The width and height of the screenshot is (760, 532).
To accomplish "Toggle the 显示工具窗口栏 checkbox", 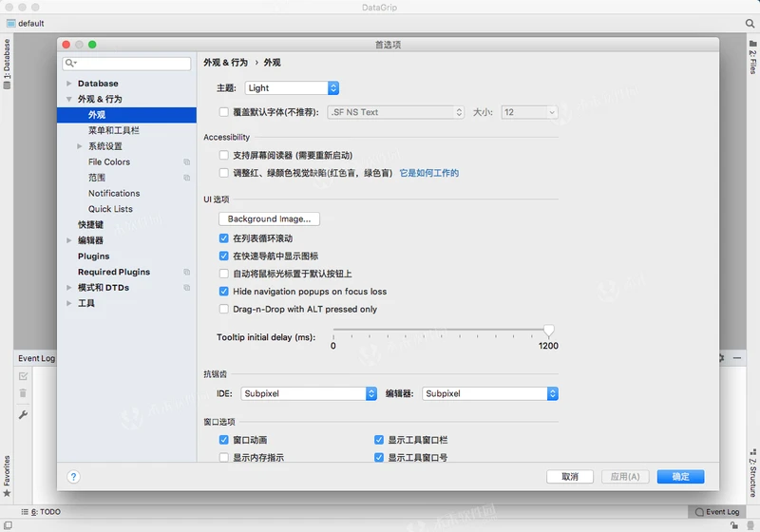I will [379, 440].
